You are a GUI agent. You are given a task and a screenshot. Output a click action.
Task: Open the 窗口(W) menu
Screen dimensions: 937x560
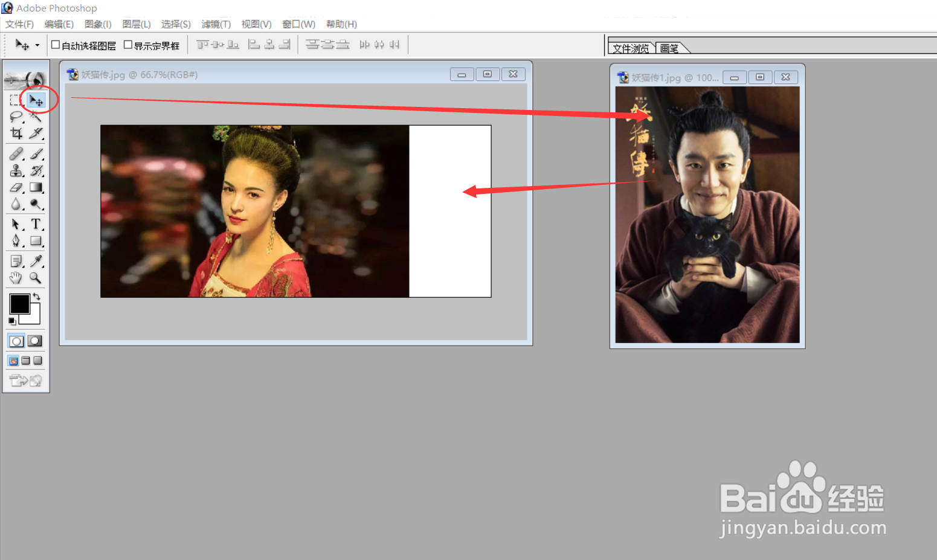click(299, 24)
